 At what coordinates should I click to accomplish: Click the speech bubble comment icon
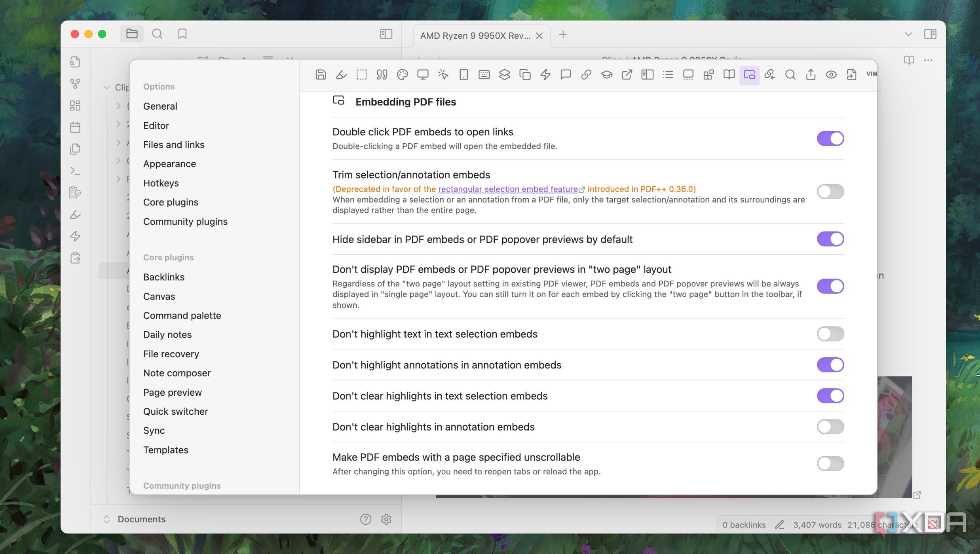click(566, 75)
